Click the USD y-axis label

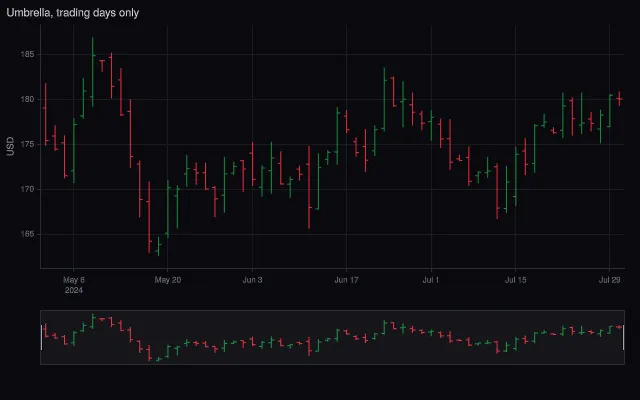(10, 146)
